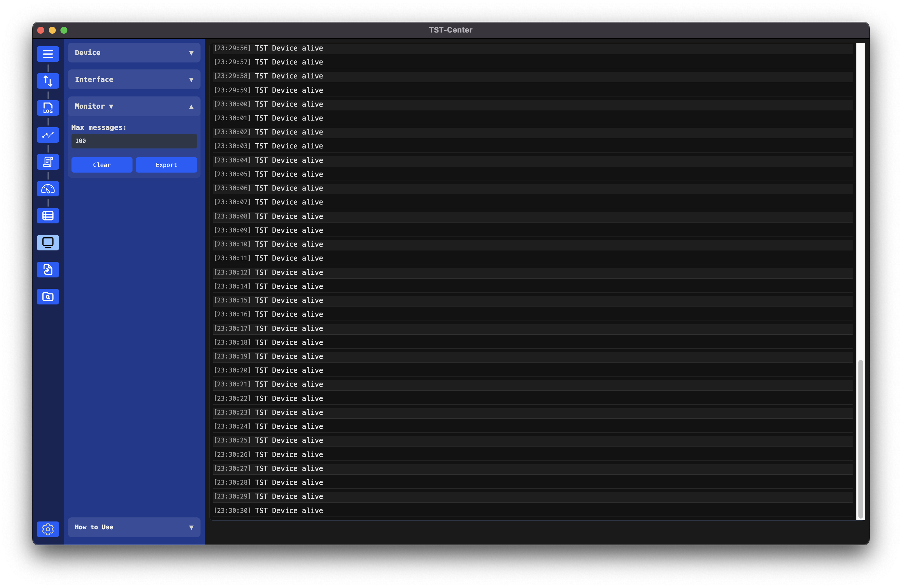The height and width of the screenshot is (588, 902).
Task: Collapse the Monitor panel arrow
Action: point(192,106)
